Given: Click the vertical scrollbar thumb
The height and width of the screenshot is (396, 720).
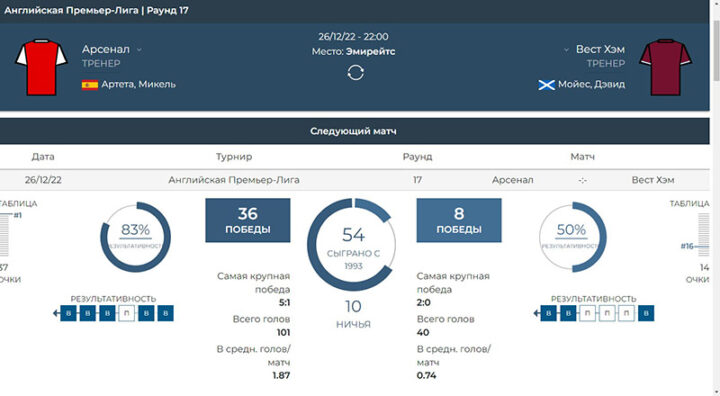Looking at the screenshot, I should [x=715, y=51].
